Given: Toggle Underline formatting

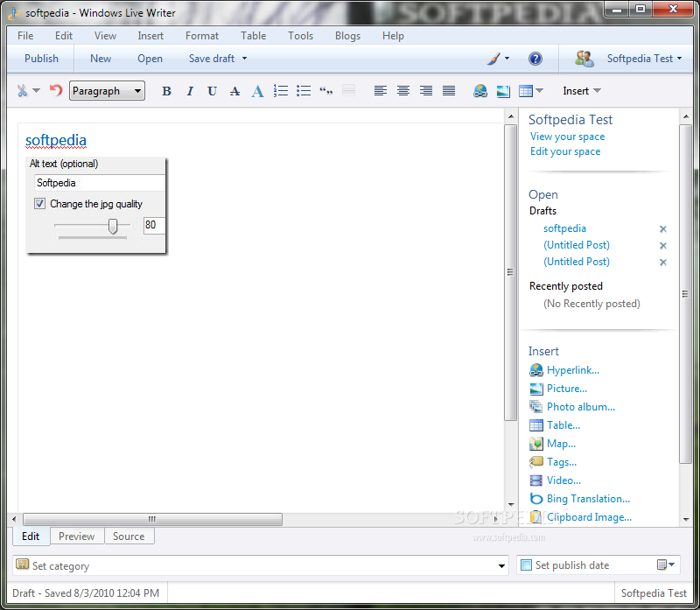Looking at the screenshot, I should [x=212, y=91].
